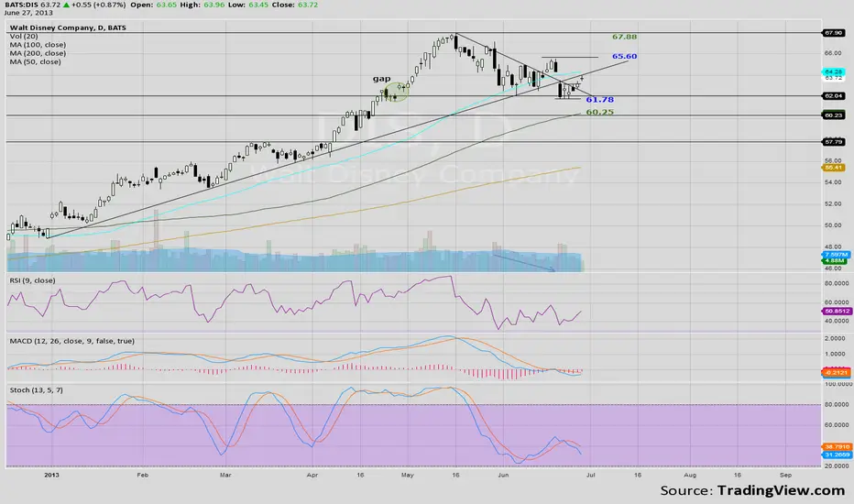
Task: Click the Feb time axis label
Action: click(x=143, y=475)
